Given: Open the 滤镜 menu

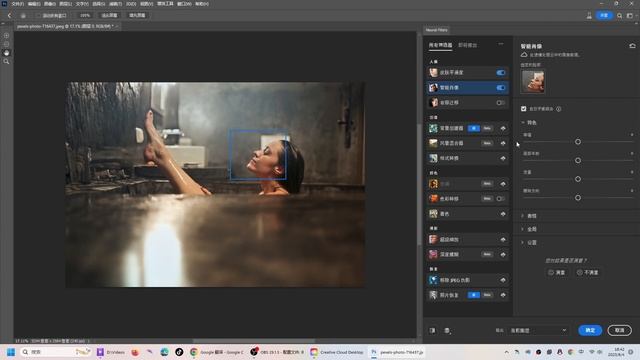Looking at the screenshot, I should click(116, 4).
